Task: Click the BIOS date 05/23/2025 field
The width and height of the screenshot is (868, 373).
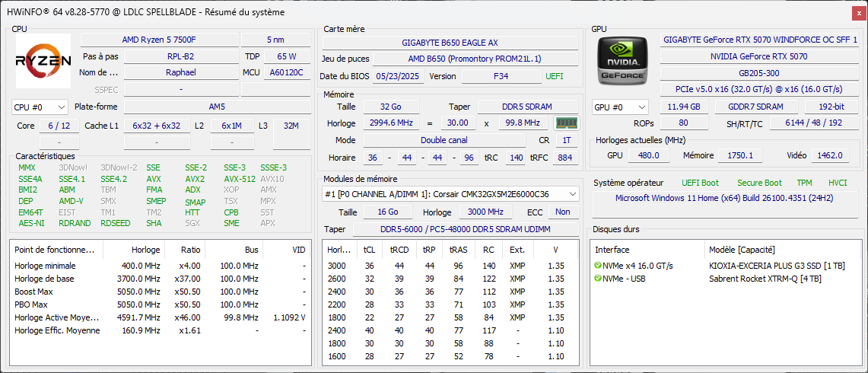Action: pyautogui.click(x=399, y=76)
